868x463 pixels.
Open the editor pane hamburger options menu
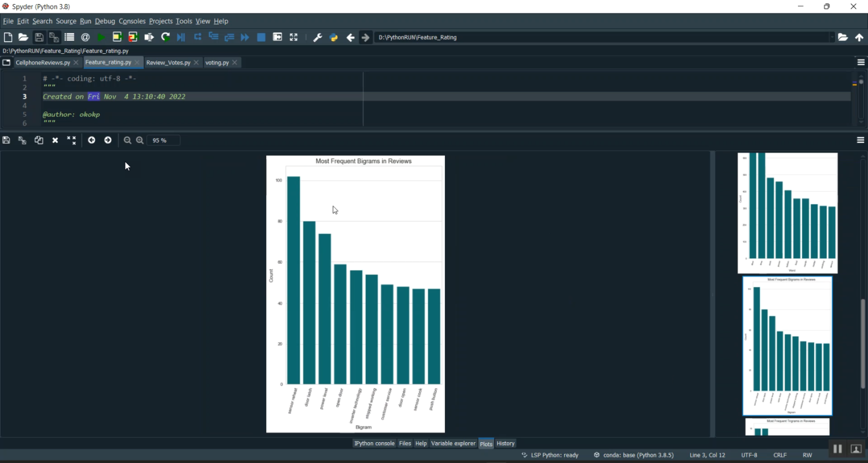[860, 63]
